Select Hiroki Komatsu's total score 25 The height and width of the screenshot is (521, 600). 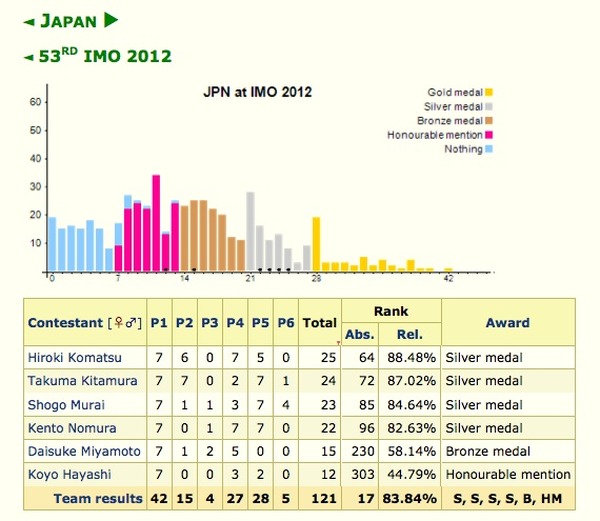click(x=328, y=357)
